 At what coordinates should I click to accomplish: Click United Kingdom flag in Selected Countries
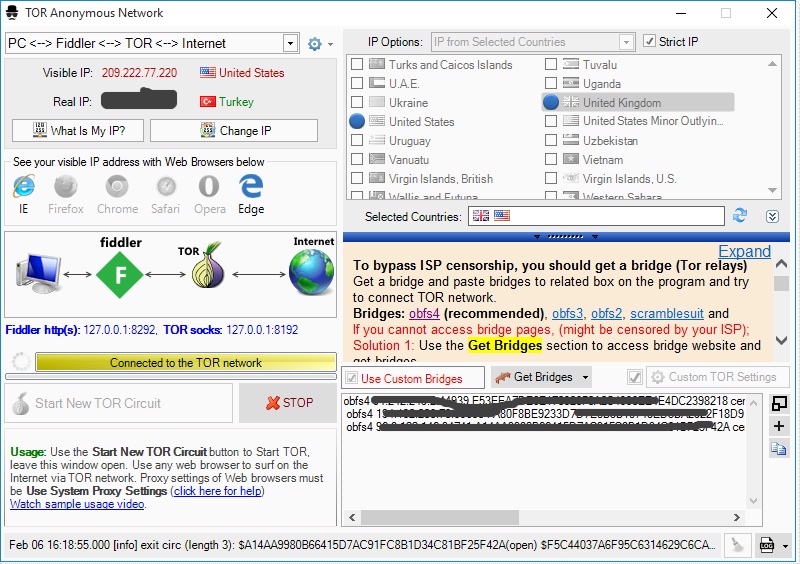481,216
